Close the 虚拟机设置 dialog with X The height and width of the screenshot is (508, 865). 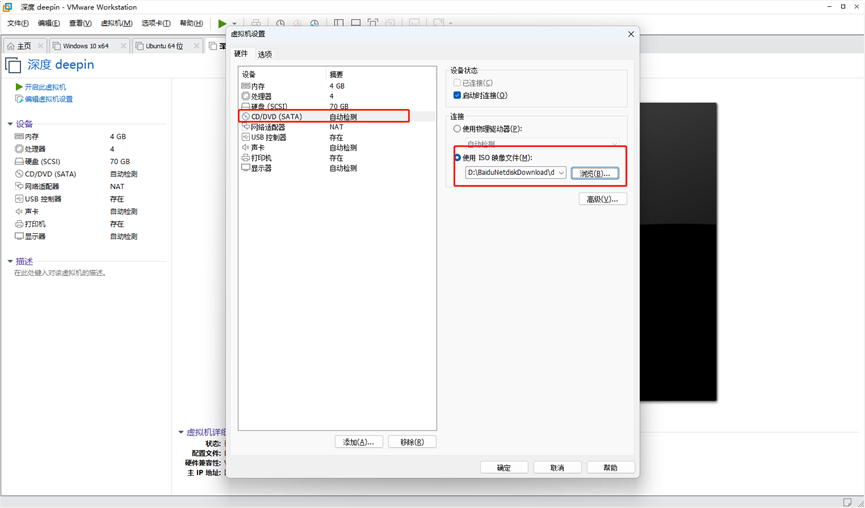(631, 34)
